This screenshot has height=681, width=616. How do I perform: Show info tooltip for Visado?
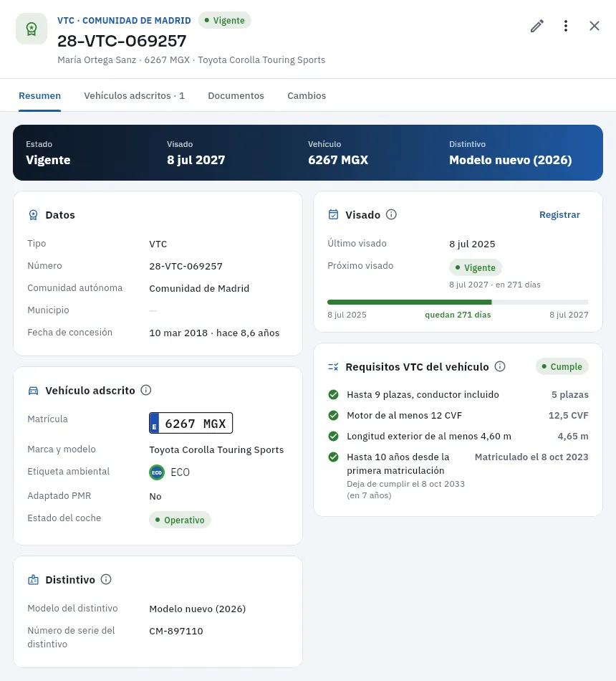[391, 214]
